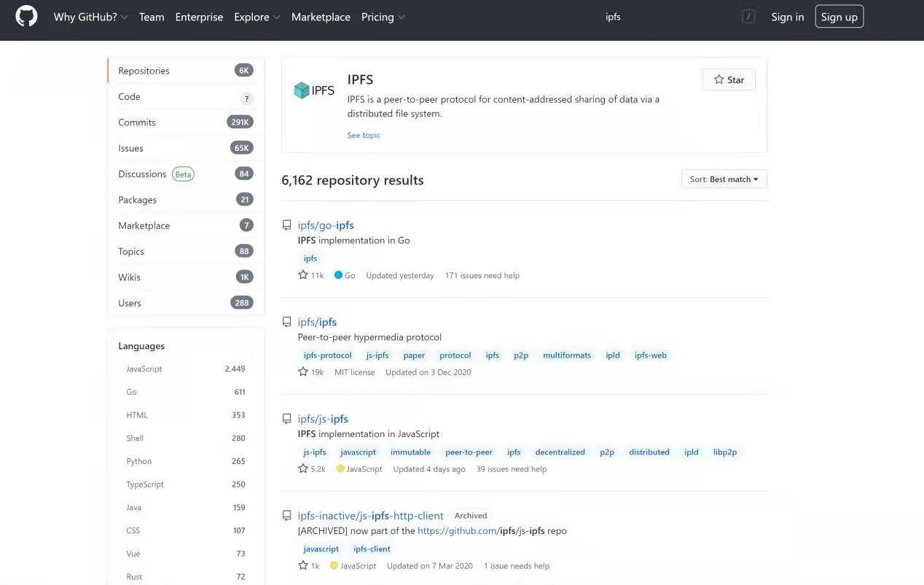Filter by Python language
924x585 pixels.
click(186, 461)
